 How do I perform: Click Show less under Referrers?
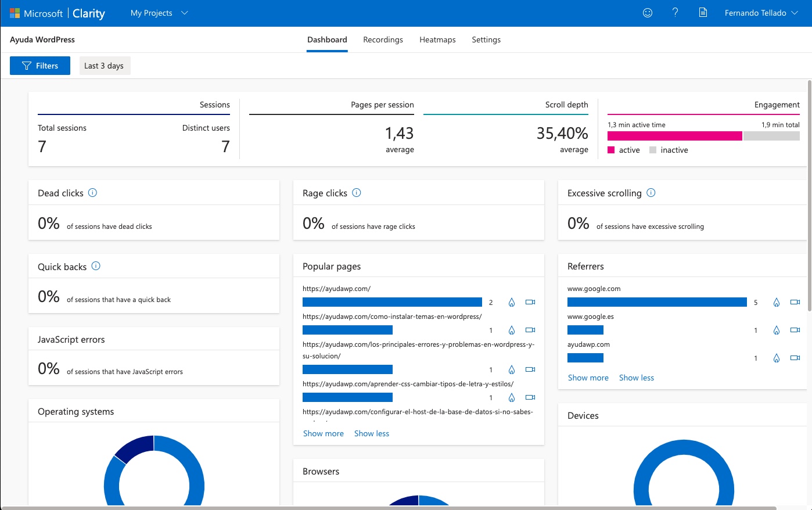[637, 378]
